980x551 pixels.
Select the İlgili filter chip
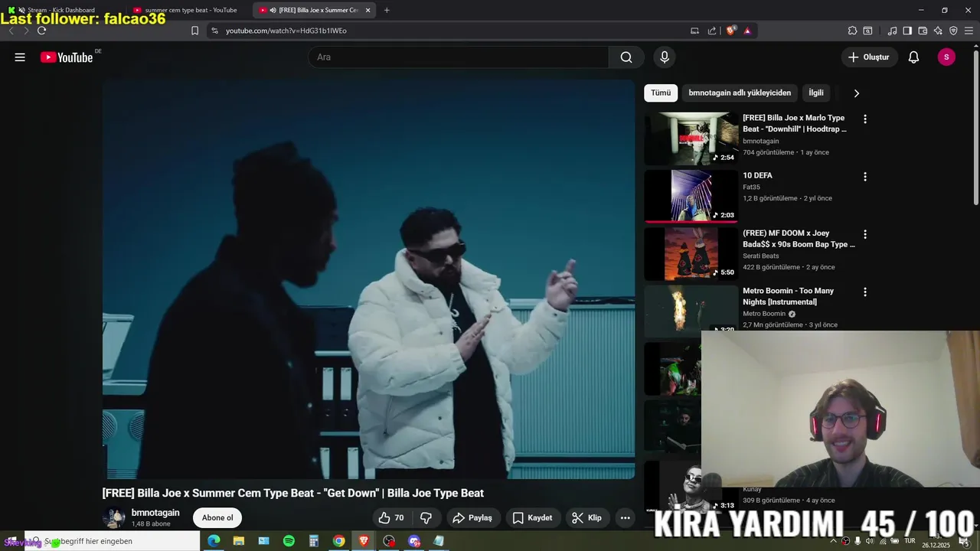click(816, 93)
